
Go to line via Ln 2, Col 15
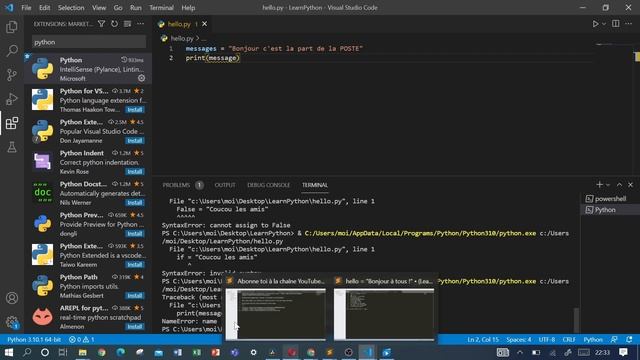[483, 340]
